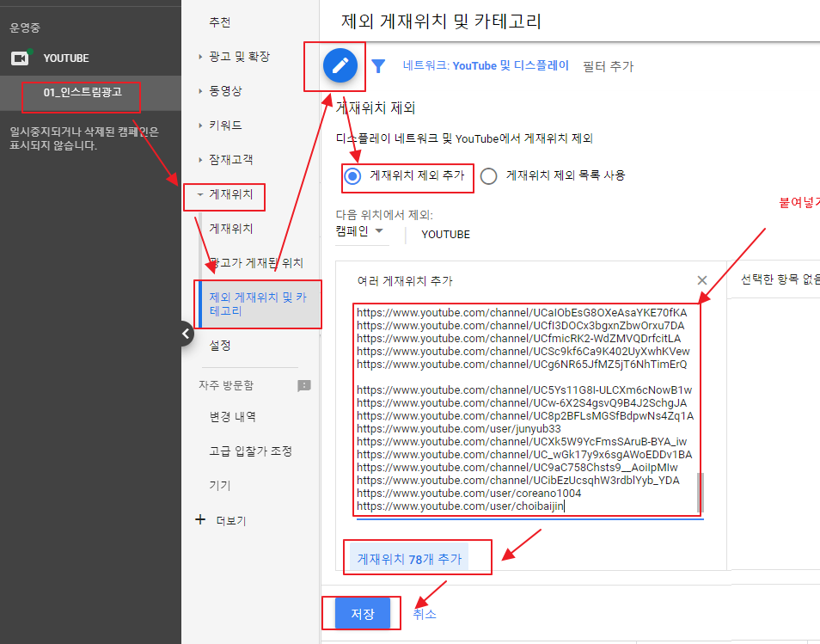Viewport: 820px width, 644px height.
Task: Click the funnel filter icon
Action: pos(378,66)
